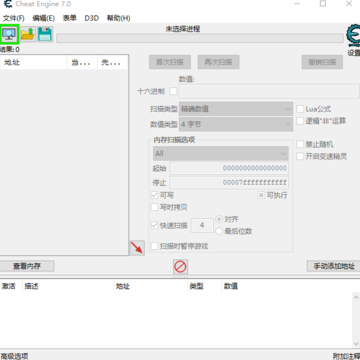Click 当... column header in results
The height and width of the screenshot is (360, 360).
coord(82,62)
